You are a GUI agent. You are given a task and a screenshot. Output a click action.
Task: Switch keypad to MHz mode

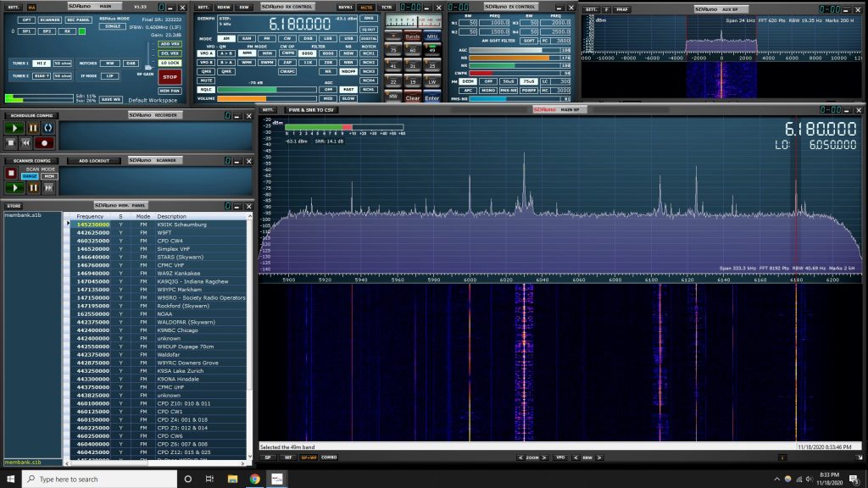click(431, 36)
